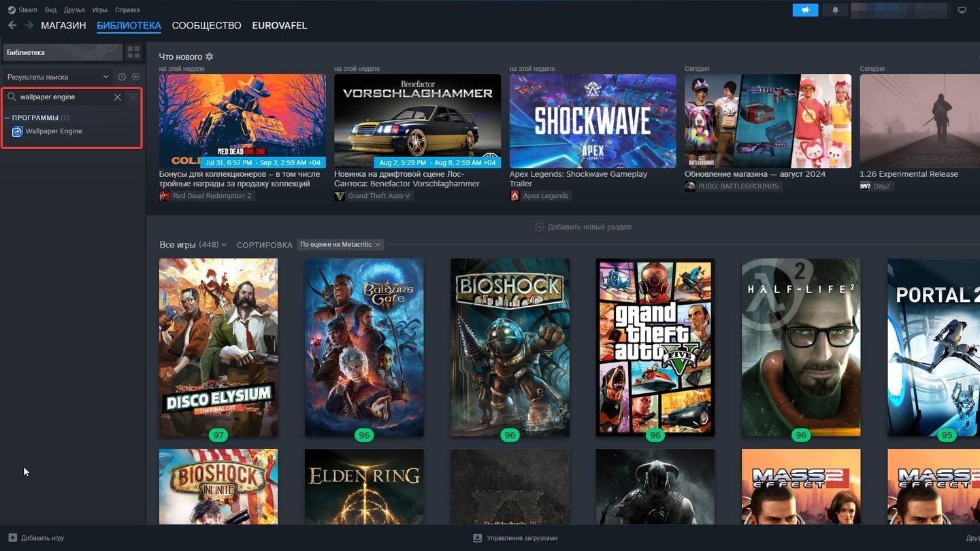980x551 pixels.
Task: Open the PUBG: BATTLEGROUNDS game tag
Action: [x=733, y=186]
